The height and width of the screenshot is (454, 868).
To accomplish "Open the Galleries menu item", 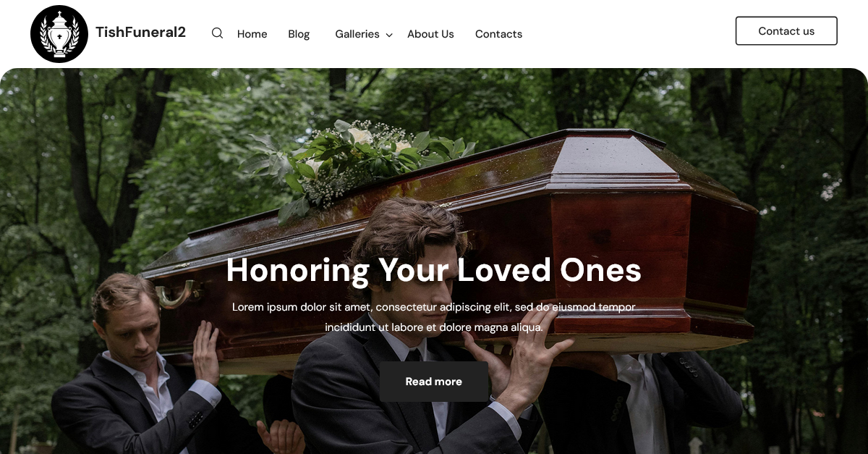I will point(357,34).
